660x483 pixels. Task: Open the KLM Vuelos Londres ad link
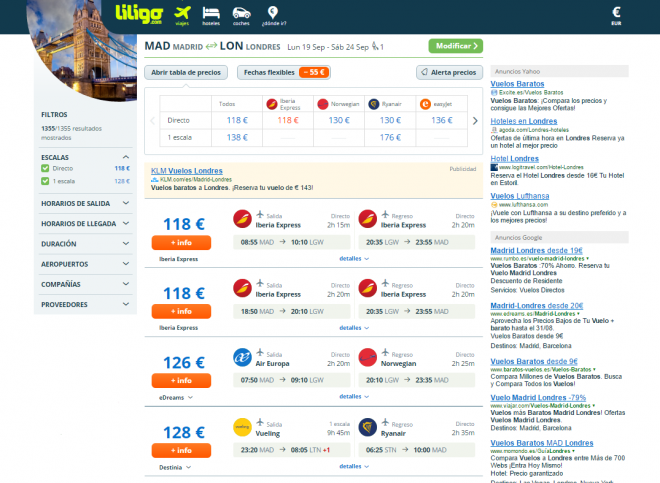click(x=186, y=171)
